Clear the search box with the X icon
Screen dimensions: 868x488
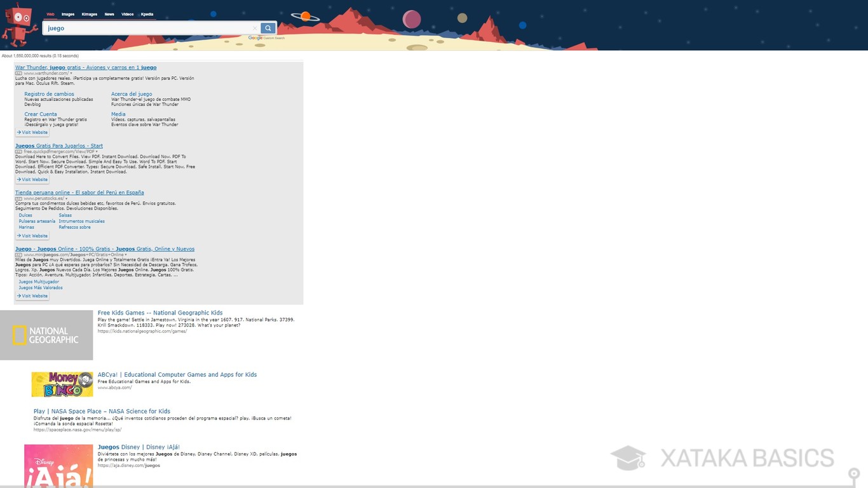click(x=255, y=28)
